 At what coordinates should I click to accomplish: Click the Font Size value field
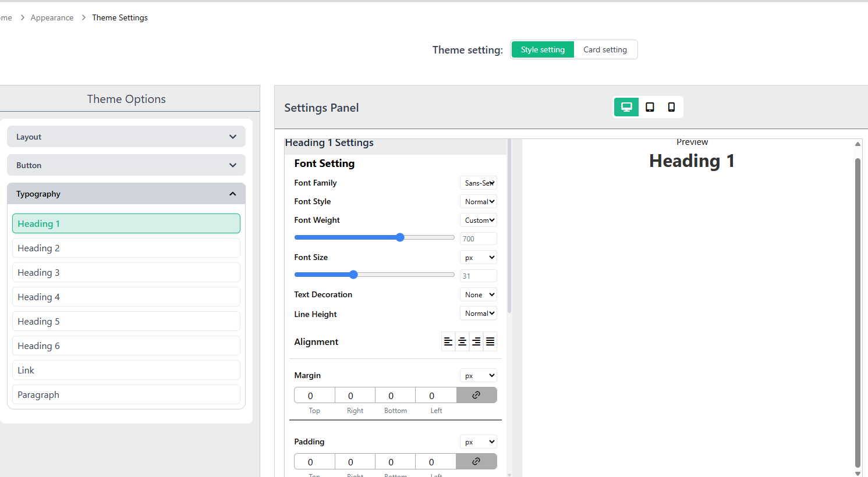[x=479, y=276]
